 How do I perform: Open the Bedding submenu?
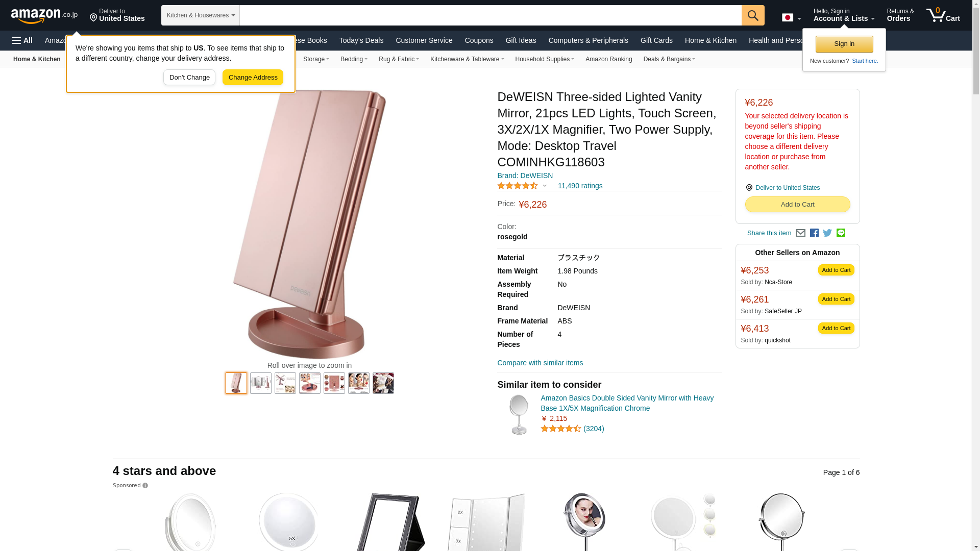coord(354,59)
